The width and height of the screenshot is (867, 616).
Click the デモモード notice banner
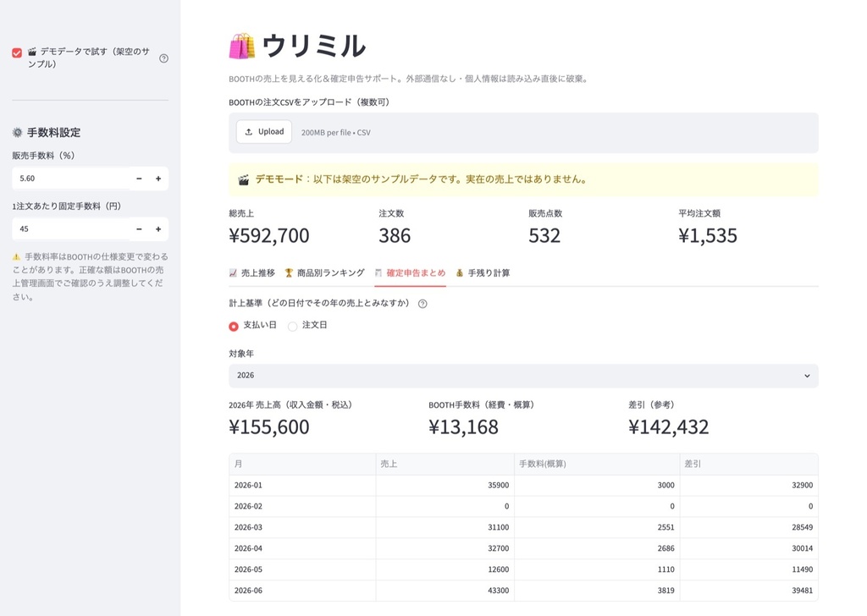[523, 179]
